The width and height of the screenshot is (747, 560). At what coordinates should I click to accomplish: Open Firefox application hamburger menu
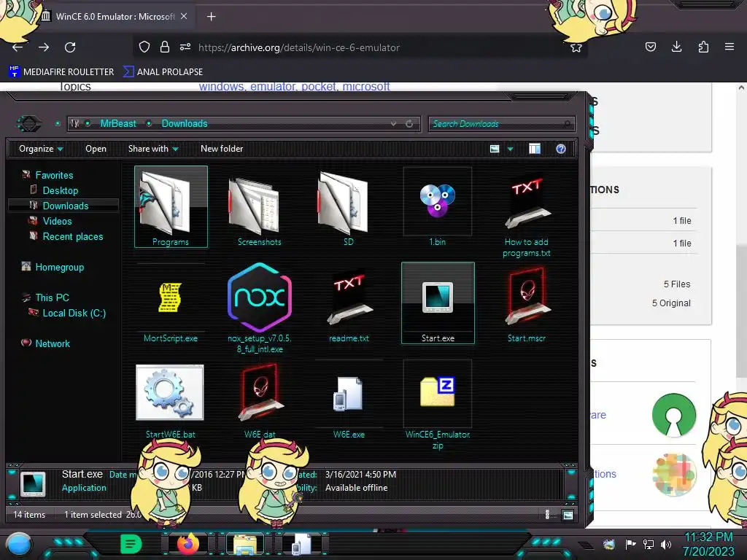(x=729, y=47)
